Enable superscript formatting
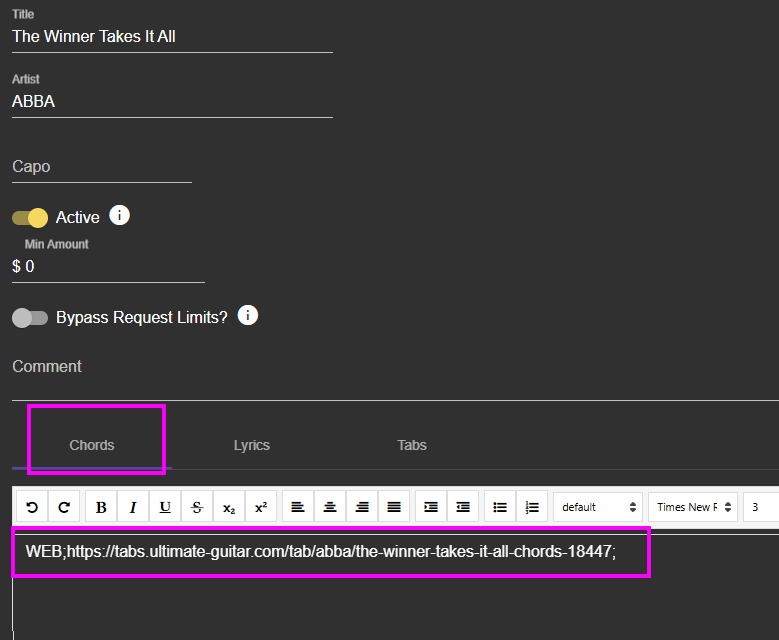 [x=261, y=507]
